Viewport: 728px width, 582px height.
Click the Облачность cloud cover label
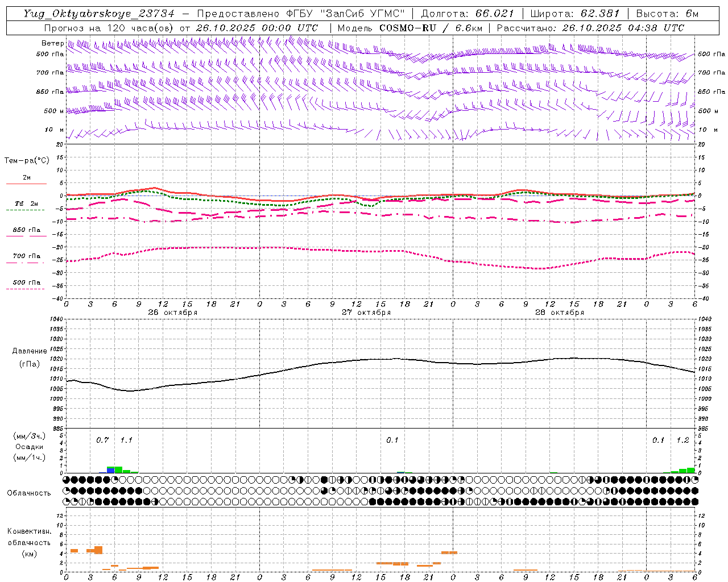point(29,493)
